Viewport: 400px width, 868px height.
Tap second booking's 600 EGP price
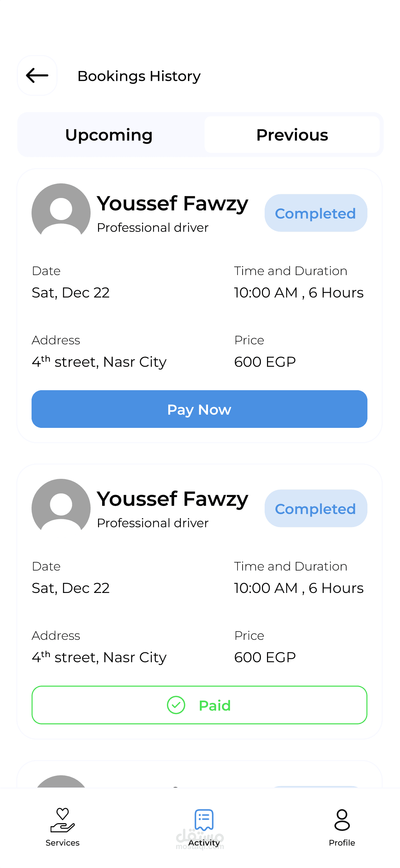[265, 657]
